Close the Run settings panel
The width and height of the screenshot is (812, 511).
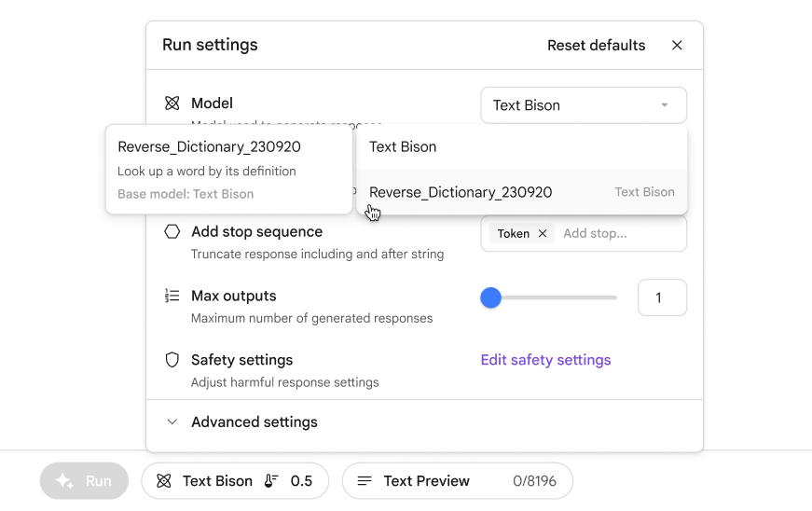pos(677,45)
